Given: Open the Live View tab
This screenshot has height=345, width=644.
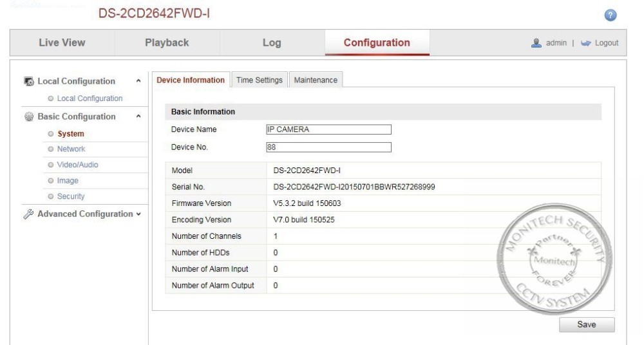Looking at the screenshot, I should tap(62, 43).
